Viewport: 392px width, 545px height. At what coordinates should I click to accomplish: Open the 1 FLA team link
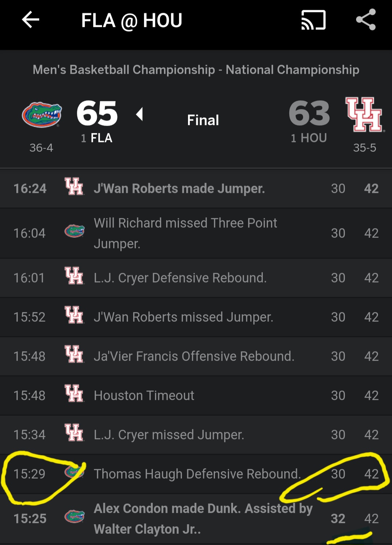coord(97,138)
